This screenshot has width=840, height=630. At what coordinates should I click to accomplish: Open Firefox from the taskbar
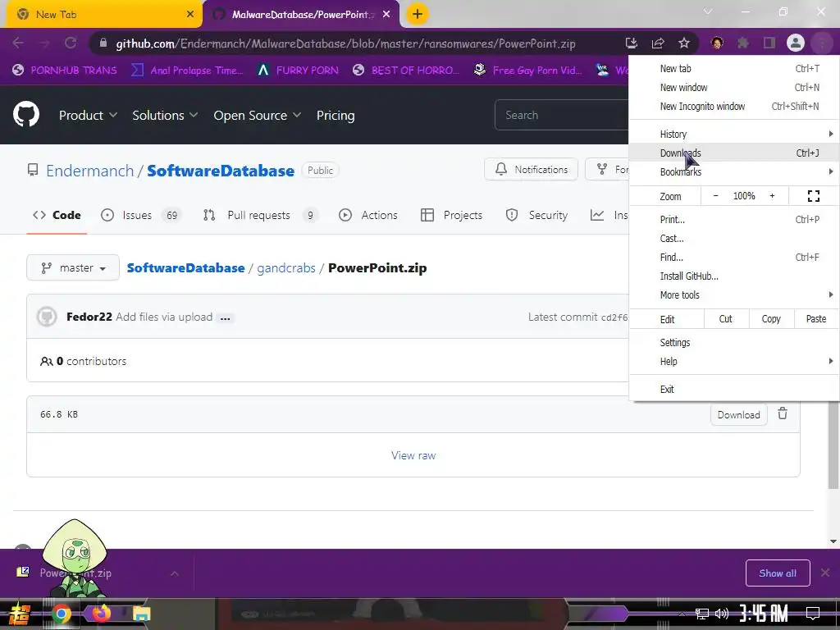pos(101,614)
